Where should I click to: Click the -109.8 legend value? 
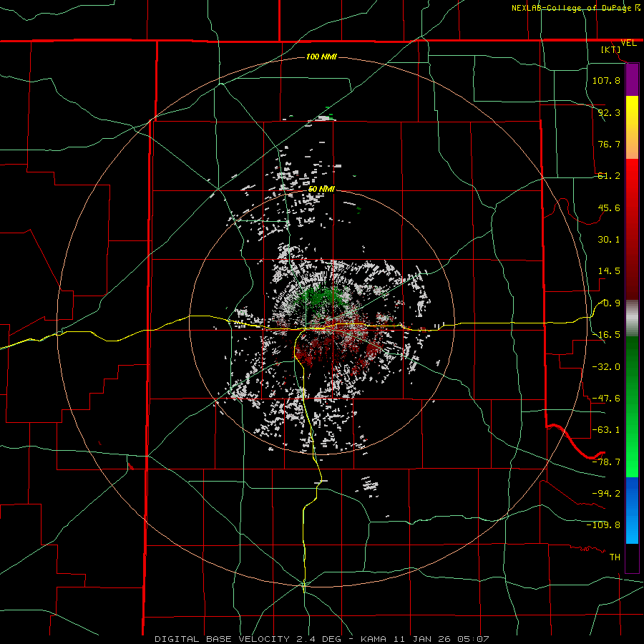pos(603,525)
